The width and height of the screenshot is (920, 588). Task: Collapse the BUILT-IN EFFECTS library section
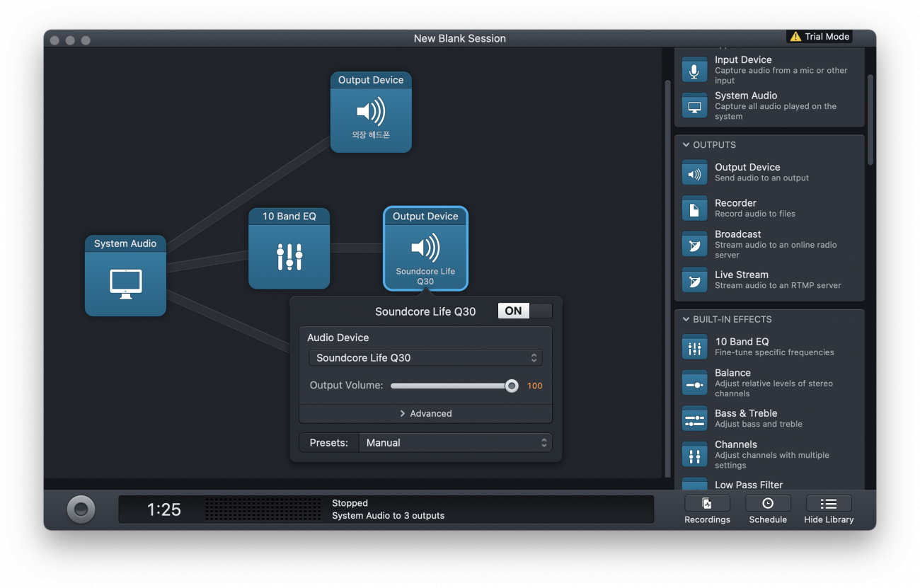tap(686, 319)
